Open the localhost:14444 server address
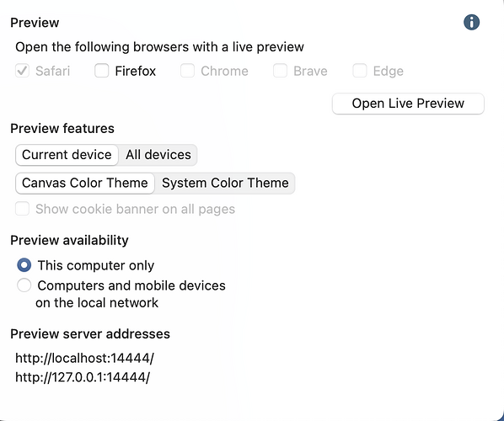This screenshot has width=504, height=421. [85, 358]
